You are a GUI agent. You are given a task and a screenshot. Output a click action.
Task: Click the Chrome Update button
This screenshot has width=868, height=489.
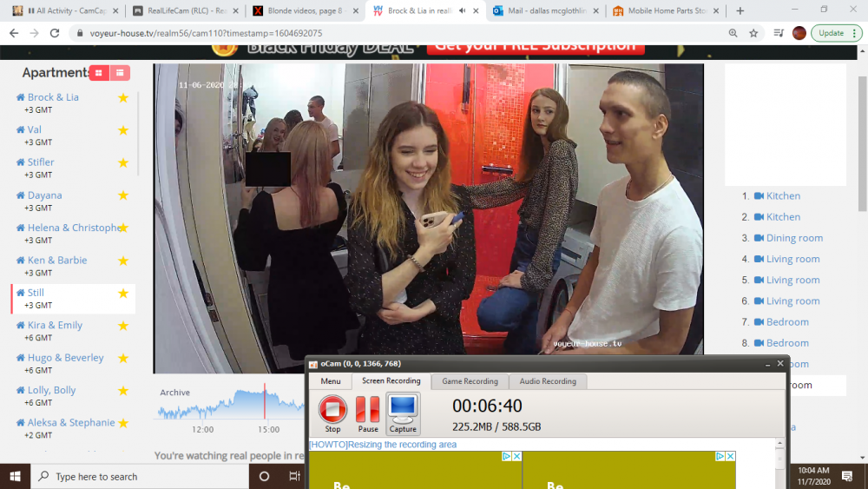click(831, 33)
